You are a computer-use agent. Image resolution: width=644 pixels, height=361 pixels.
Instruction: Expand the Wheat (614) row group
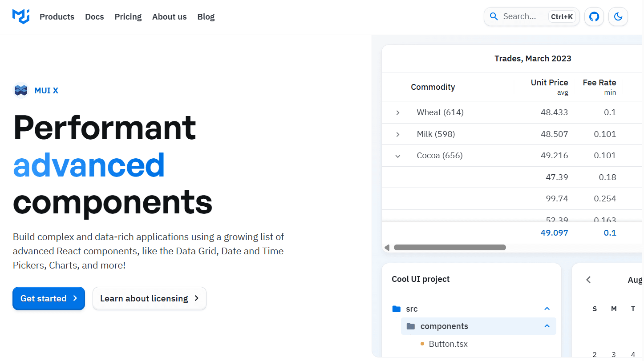tap(398, 113)
